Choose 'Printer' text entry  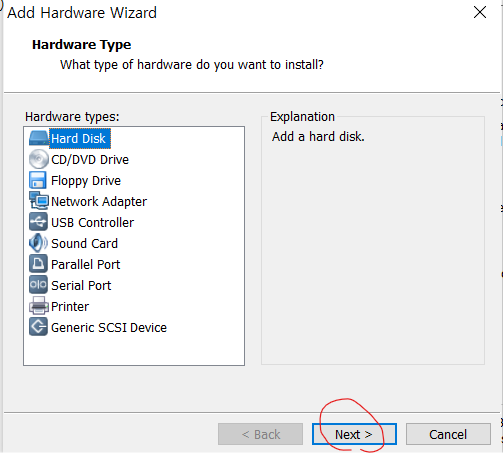click(x=70, y=307)
